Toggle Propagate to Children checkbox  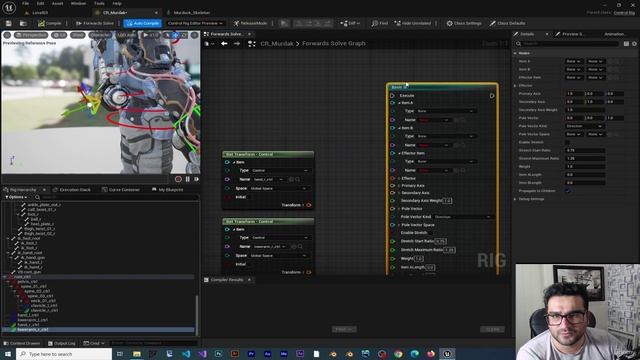click(567, 191)
